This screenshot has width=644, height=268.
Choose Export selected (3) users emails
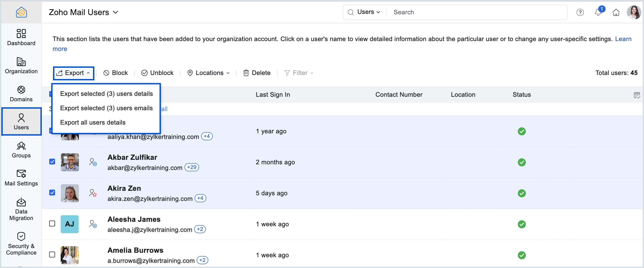click(x=106, y=108)
